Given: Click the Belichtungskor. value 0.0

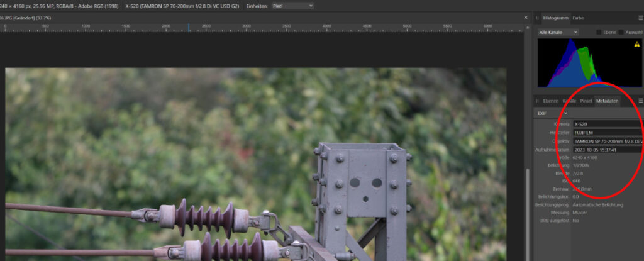Looking at the screenshot, I should pos(575,197).
